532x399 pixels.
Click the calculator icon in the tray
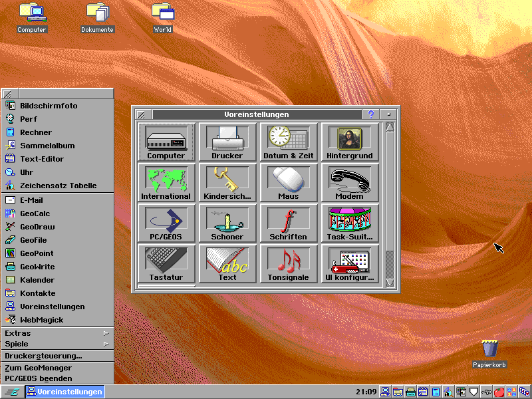click(436, 392)
